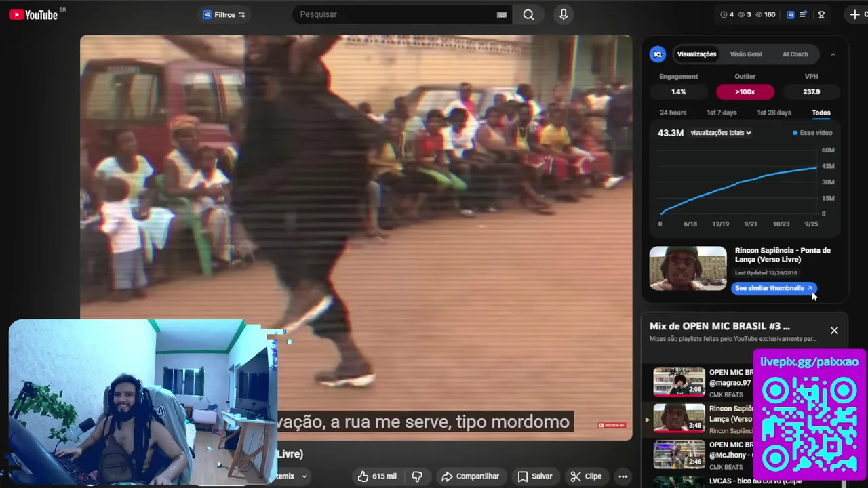
Task: Click the Ponta de Lança thumbnail in vidIQ panel
Action: click(688, 268)
